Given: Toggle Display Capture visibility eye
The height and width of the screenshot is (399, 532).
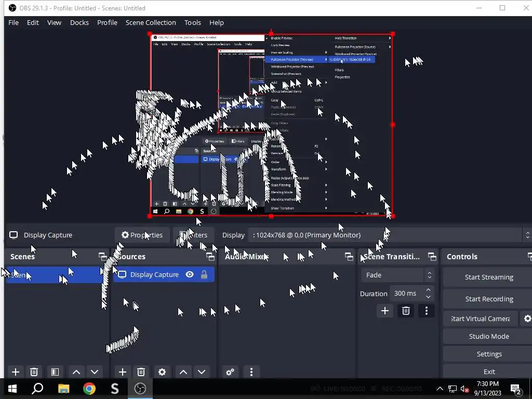Looking at the screenshot, I should 190,274.
